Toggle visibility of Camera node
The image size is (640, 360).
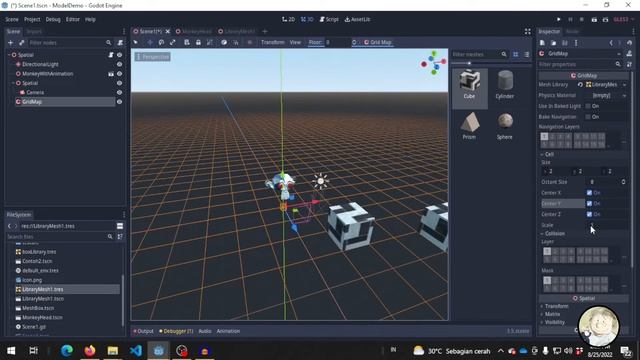[x=120, y=92]
